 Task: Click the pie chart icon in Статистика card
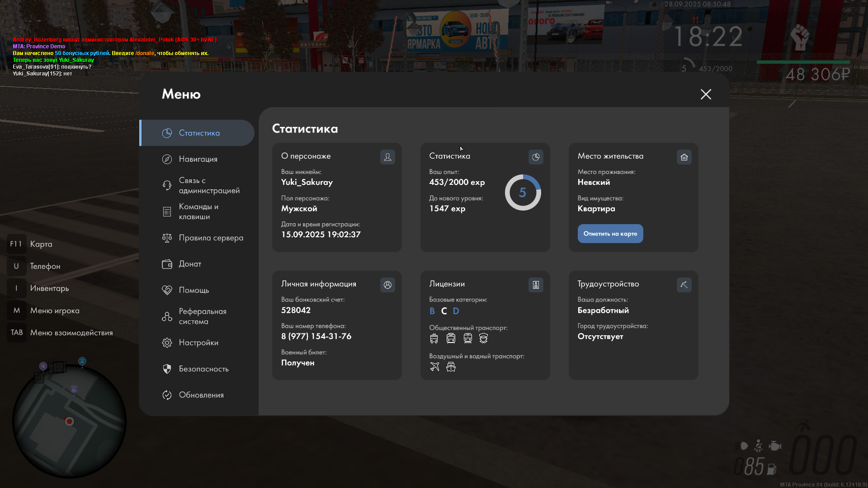[x=536, y=157]
